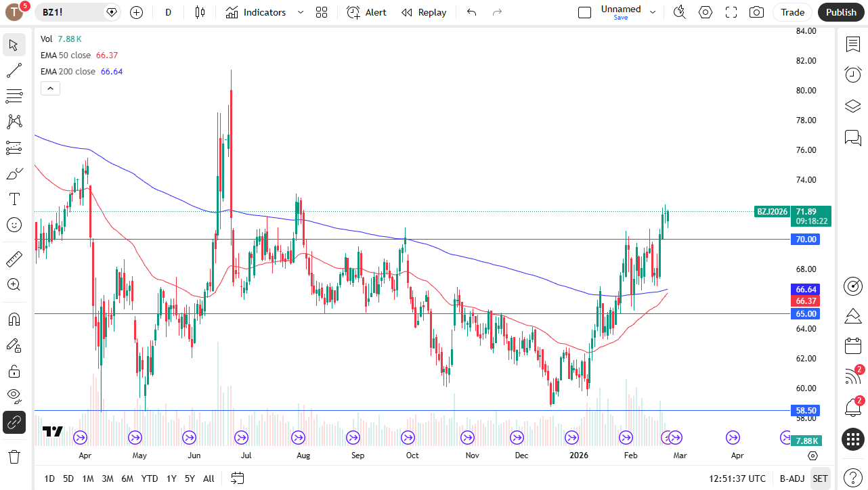This screenshot has height=490, width=868.
Task: Open the alerts clock panel
Action: tap(852, 74)
